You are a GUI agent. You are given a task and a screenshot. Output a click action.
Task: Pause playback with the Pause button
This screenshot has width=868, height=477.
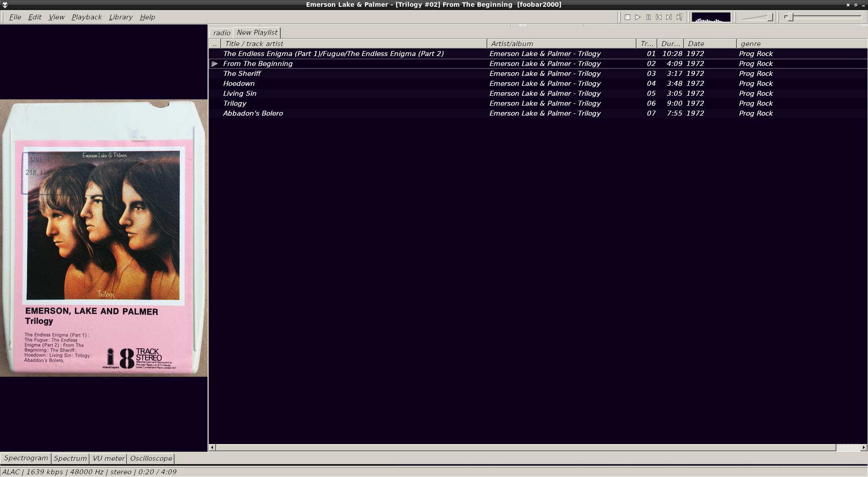click(x=648, y=17)
